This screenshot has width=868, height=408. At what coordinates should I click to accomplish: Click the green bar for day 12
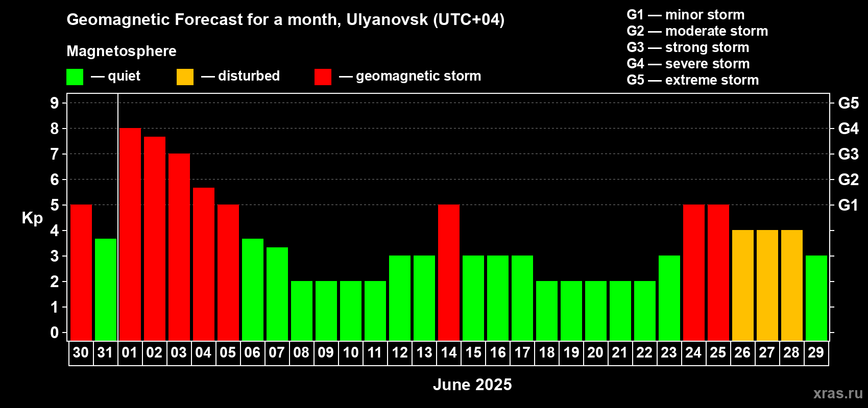pos(400,298)
